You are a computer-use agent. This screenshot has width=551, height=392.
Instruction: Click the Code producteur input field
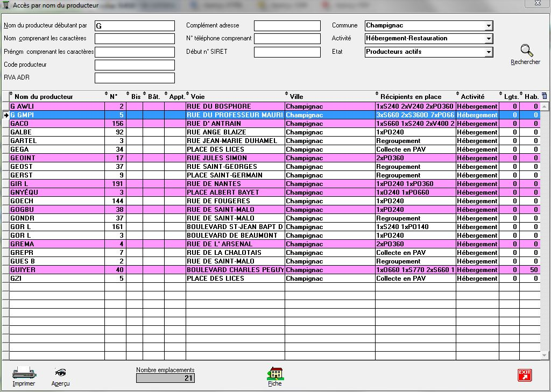tap(135, 65)
